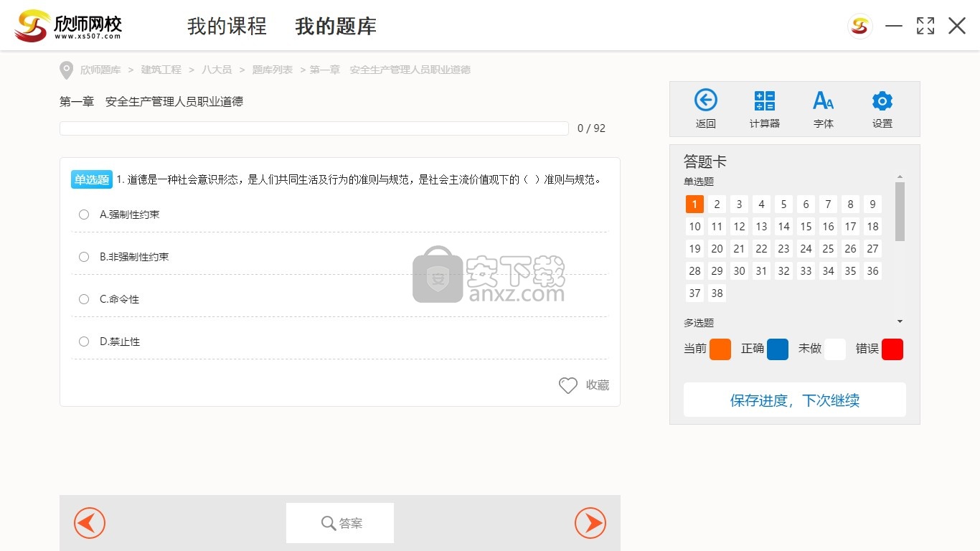Screen dimensions: 980x551
Task: Click the answer card scrollbar thumb
Action: [900, 211]
